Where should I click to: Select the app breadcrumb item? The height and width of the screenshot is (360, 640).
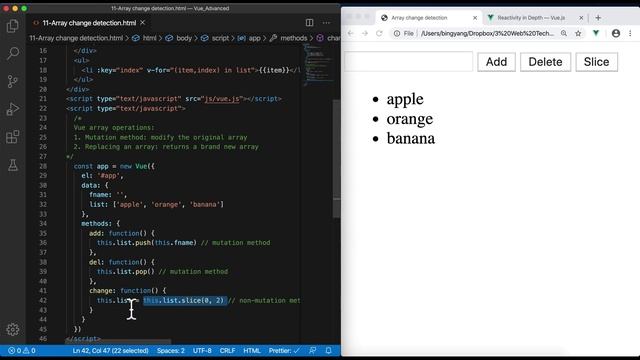point(254,38)
